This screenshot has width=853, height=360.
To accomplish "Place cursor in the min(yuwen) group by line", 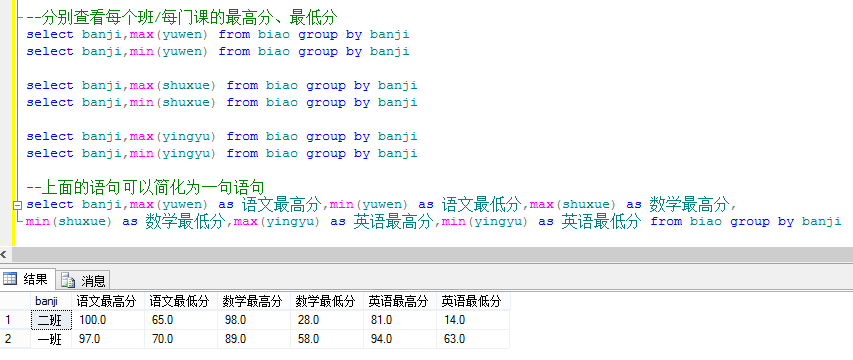I will click(218, 51).
